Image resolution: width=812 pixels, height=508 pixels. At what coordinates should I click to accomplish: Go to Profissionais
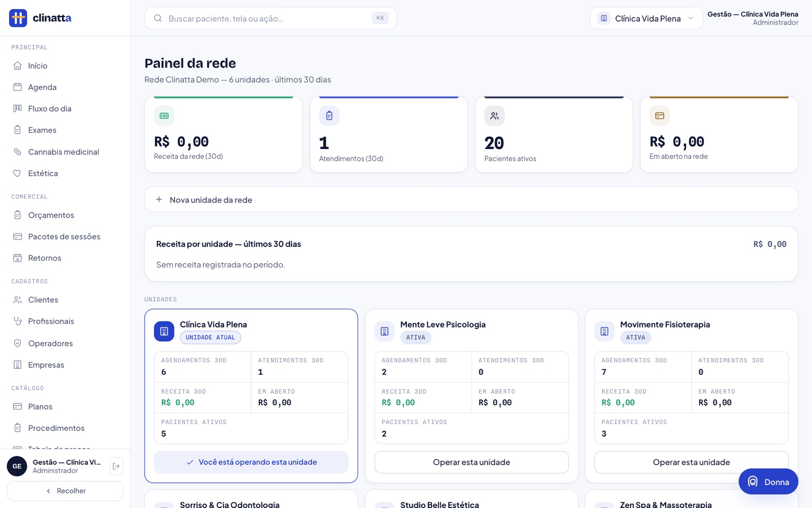point(65,321)
